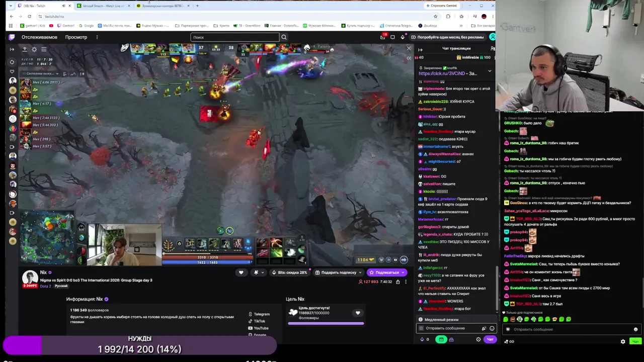The width and height of the screenshot is (644, 362).
Task: Click the Nix channel avatar
Action: point(30,278)
